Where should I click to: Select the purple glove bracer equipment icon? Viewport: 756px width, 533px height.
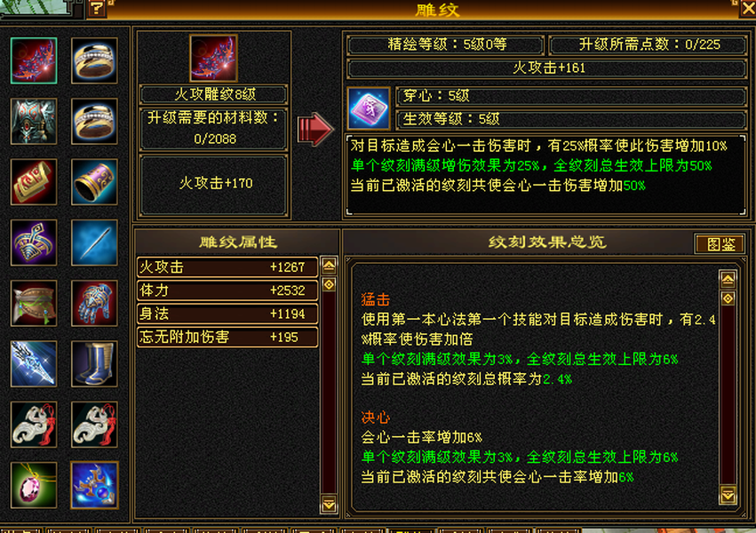point(94,182)
